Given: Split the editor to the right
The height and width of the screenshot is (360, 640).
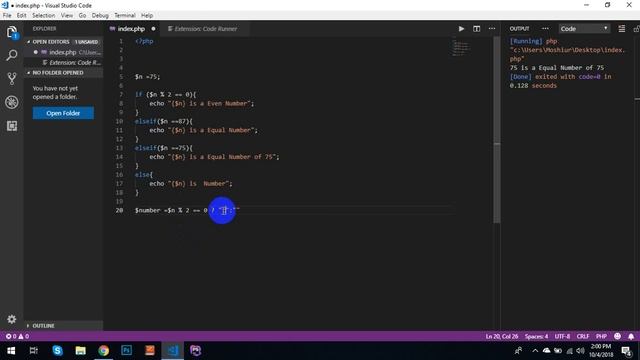Looking at the screenshot, I should pos(476,29).
